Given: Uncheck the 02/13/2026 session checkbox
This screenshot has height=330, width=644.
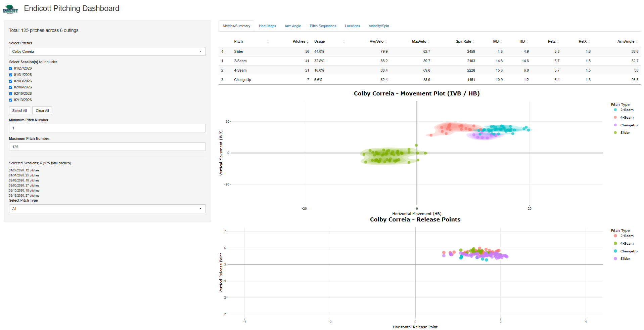Looking at the screenshot, I should [10, 100].
